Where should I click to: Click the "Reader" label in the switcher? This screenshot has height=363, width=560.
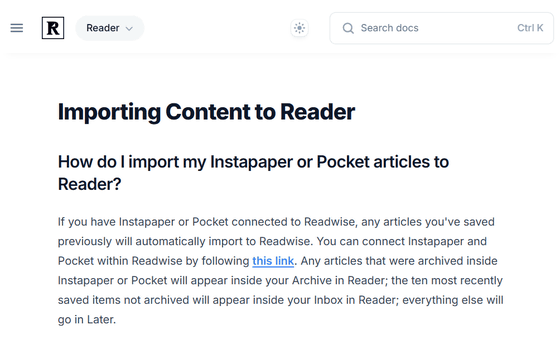point(103,28)
